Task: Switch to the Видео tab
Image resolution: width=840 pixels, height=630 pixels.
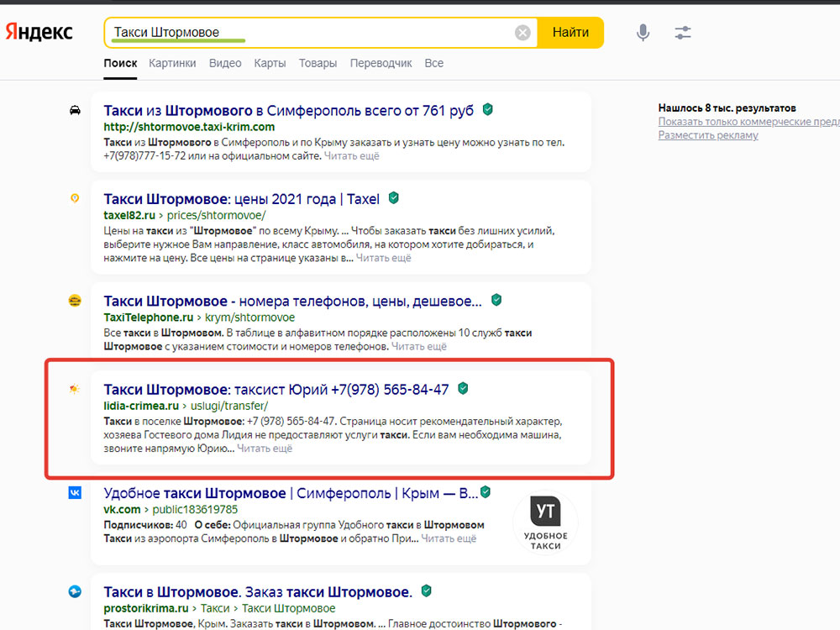Action: coord(225,63)
